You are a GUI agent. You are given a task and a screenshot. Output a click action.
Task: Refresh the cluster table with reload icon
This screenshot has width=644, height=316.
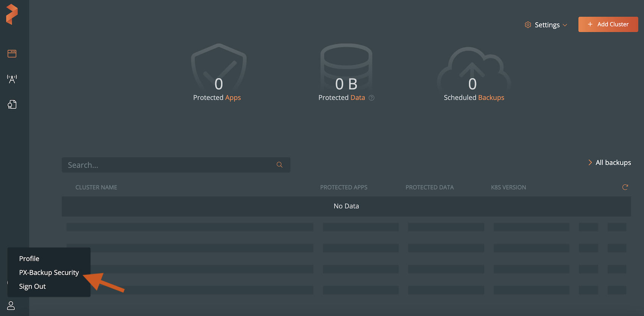tap(625, 187)
